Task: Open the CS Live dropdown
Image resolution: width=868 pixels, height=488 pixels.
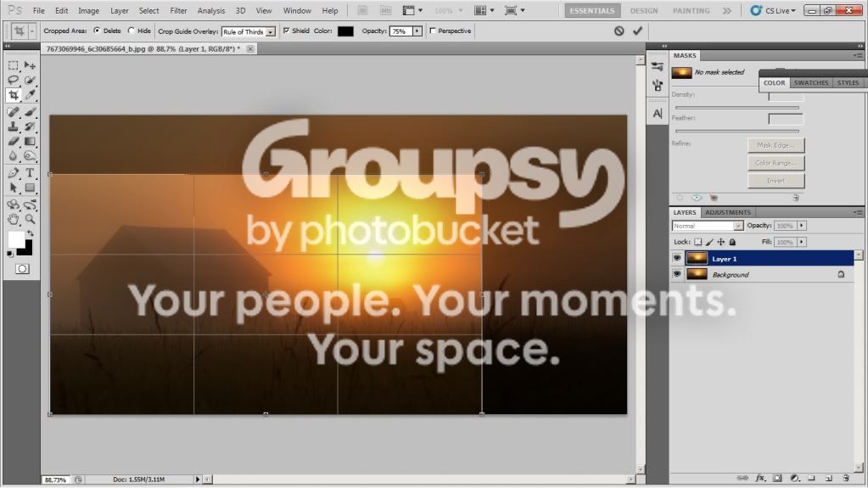Action: (x=773, y=10)
